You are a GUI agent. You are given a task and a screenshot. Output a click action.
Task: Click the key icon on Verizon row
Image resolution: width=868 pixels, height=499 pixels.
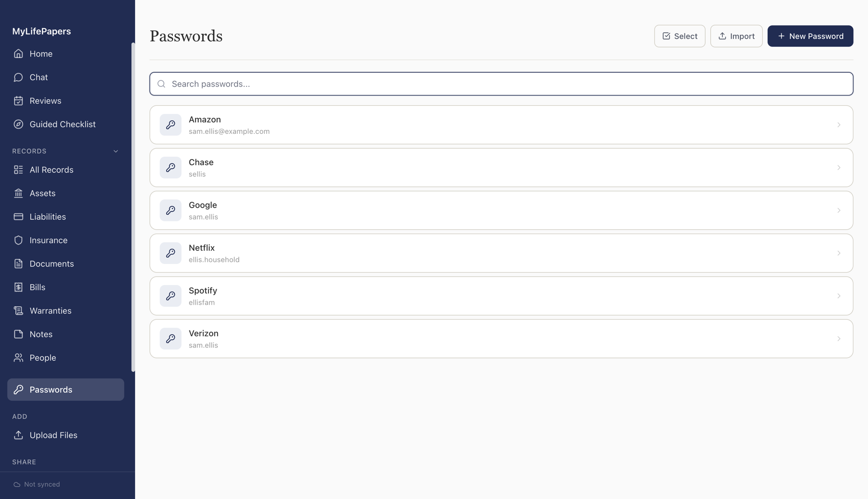pyautogui.click(x=170, y=339)
